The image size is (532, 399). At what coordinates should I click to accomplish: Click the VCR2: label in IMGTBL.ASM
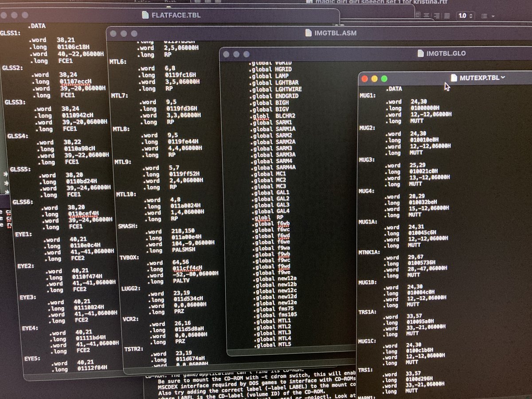pos(131,319)
